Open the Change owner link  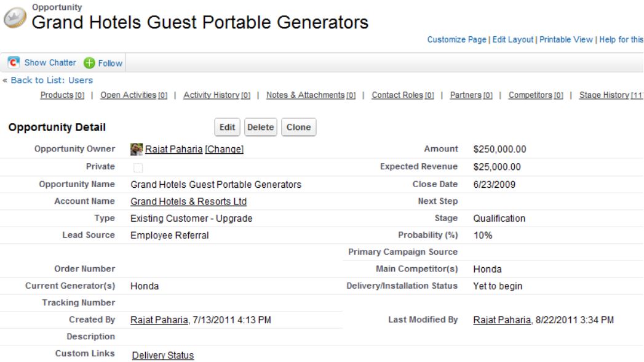pos(224,150)
